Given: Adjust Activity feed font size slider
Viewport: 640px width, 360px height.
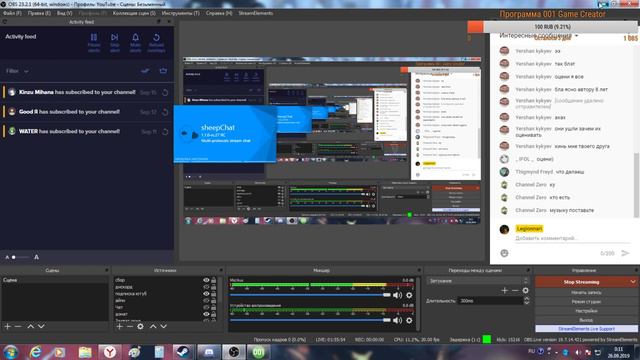Looking at the screenshot, I should pyautogui.click(x=20, y=257).
